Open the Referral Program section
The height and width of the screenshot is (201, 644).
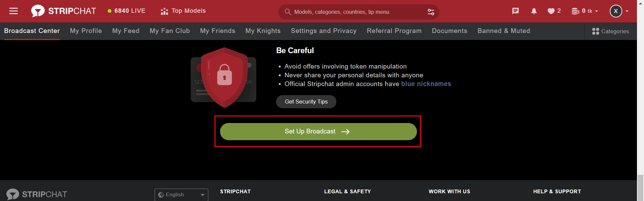394,31
